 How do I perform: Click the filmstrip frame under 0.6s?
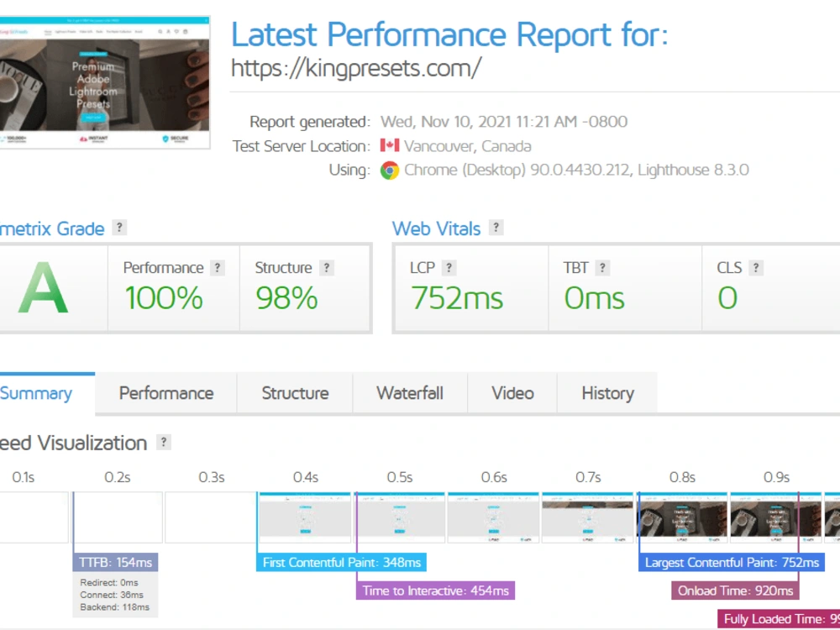click(x=493, y=517)
